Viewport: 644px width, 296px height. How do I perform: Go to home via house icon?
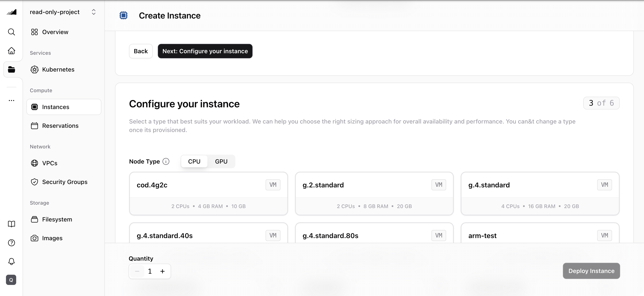[11, 51]
